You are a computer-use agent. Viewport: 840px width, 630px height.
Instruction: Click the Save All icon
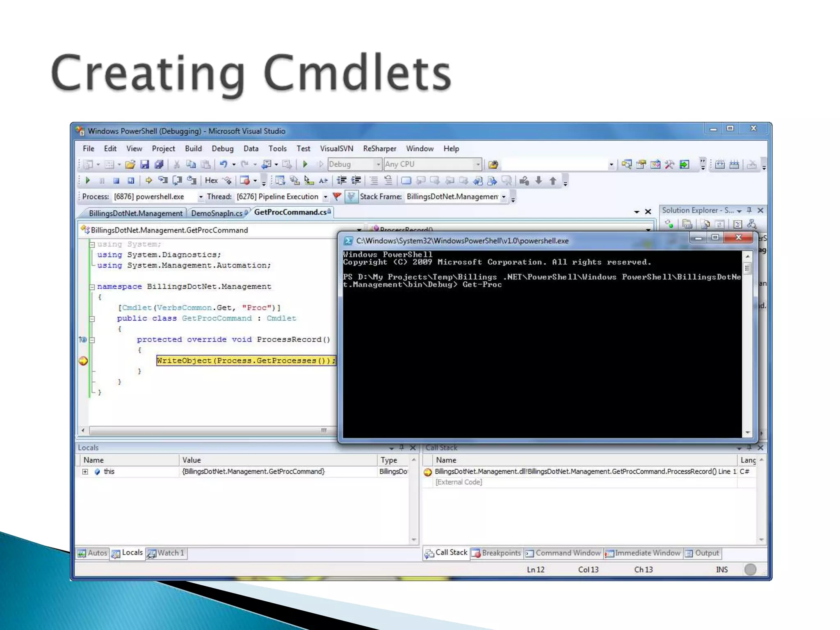coord(159,164)
